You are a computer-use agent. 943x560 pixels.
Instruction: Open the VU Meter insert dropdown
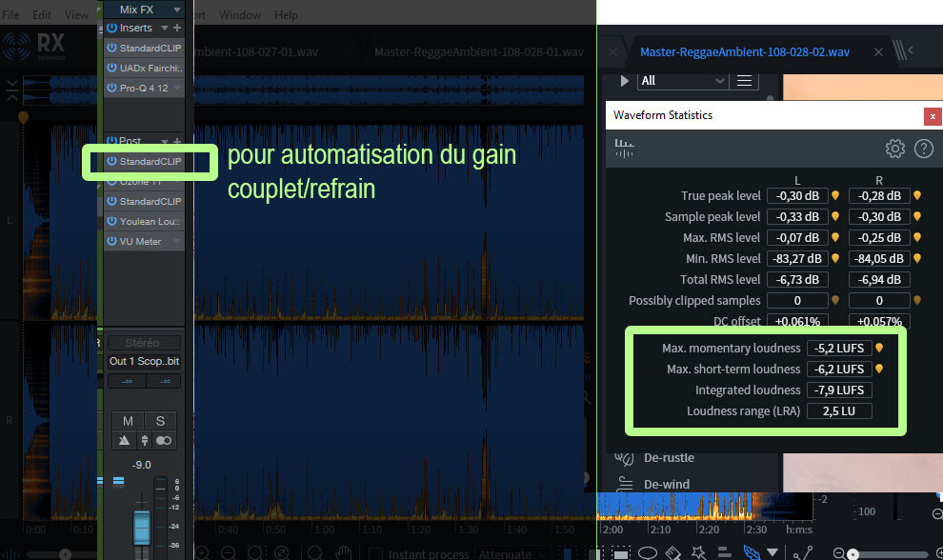coord(177,241)
